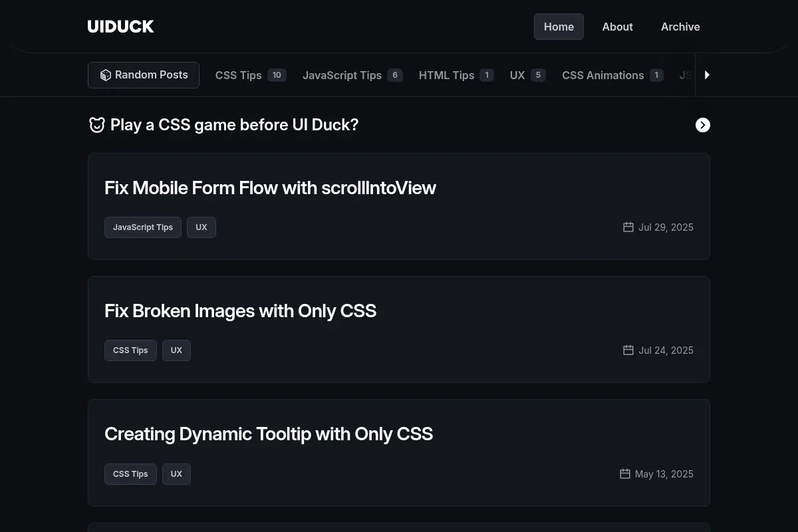Click calendar icon beside Jul 29, 2025

point(628,227)
